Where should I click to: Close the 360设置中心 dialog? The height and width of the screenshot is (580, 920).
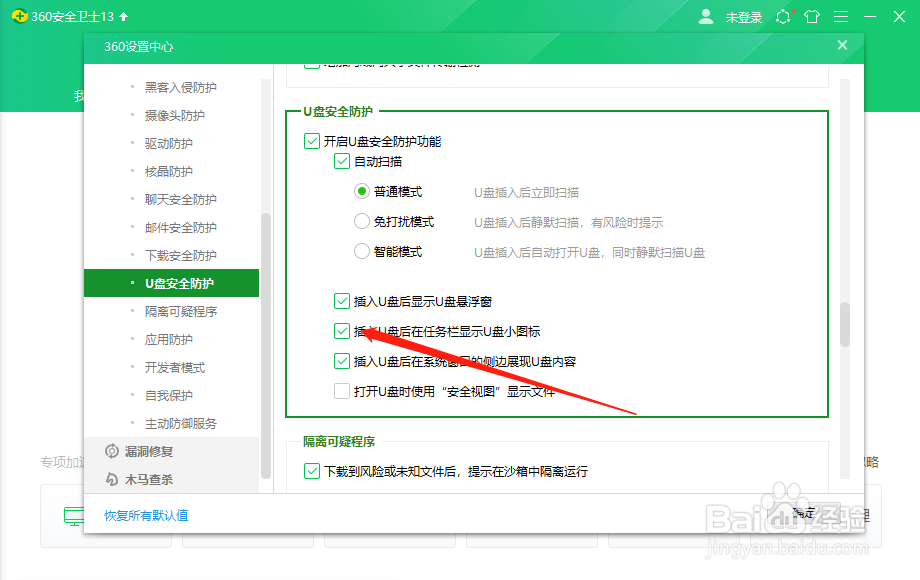[x=842, y=45]
